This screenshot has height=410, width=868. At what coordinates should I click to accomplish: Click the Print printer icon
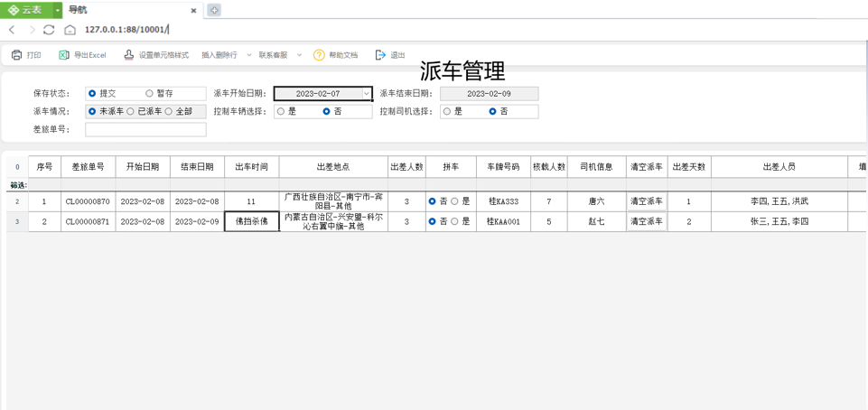16,55
